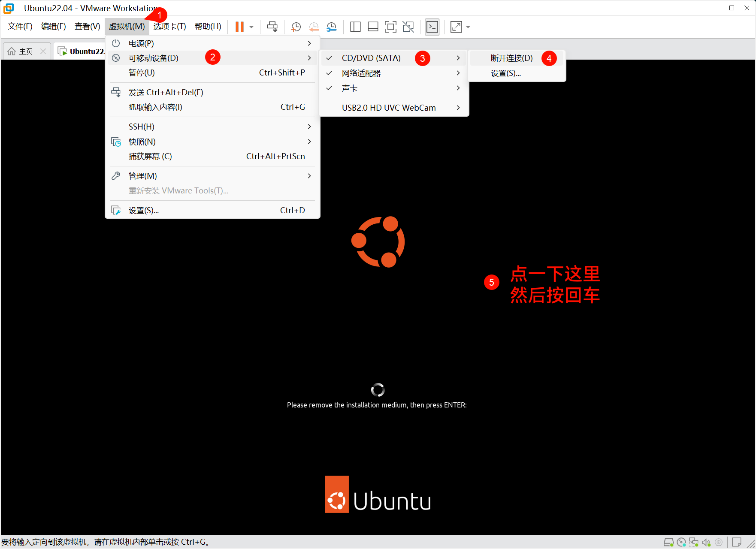Click 抓取输入内容(I) menu entry
The height and width of the screenshot is (549, 756).
click(x=212, y=107)
